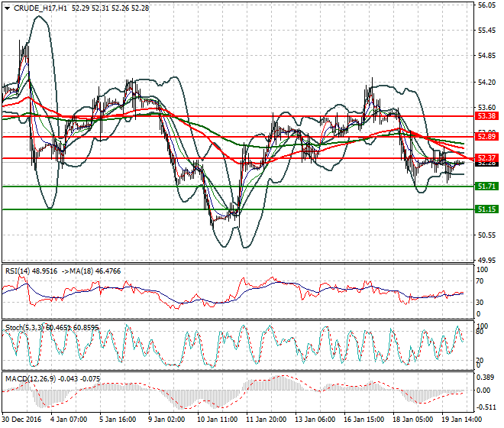The width and height of the screenshot is (504, 428).
Task: Select the green 51.15 support price label
Action: click(486, 209)
